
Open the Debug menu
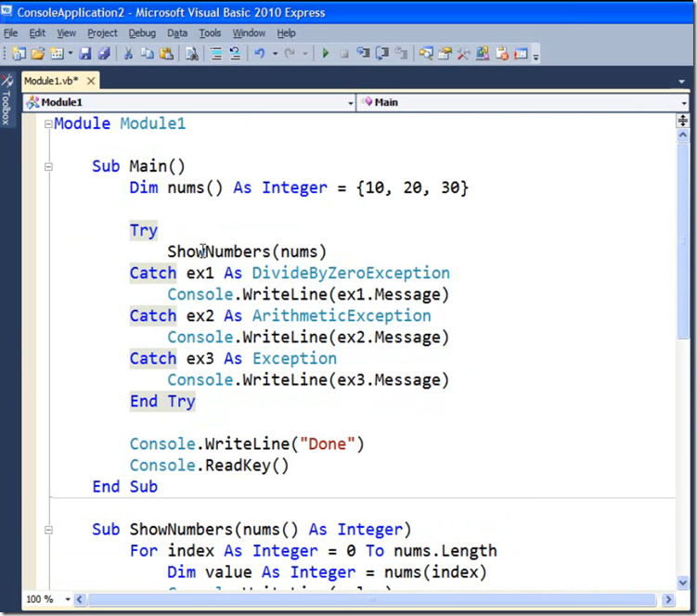(x=142, y=32)
